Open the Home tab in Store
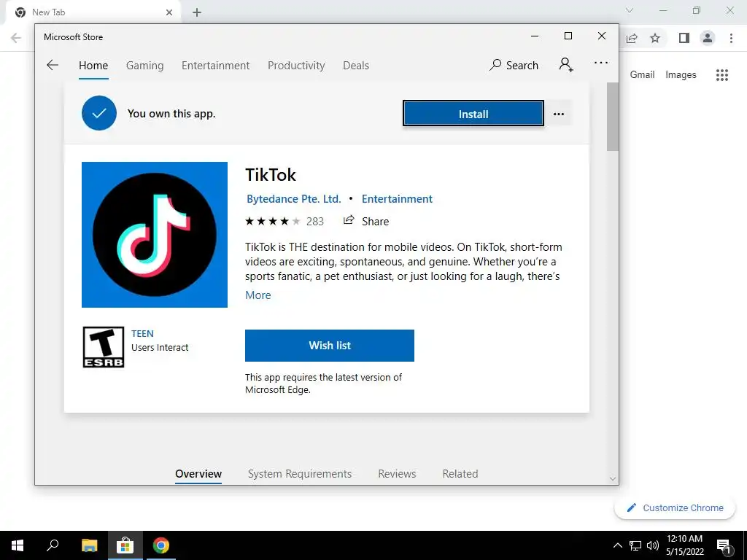 pos(93,66)
